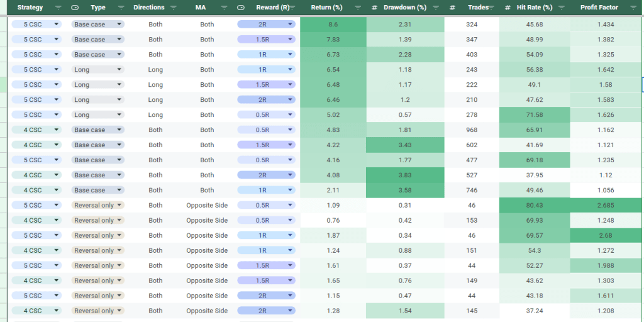Click number-type icon beside Trades header
The image size is (644, 322).
pos(452,8)
